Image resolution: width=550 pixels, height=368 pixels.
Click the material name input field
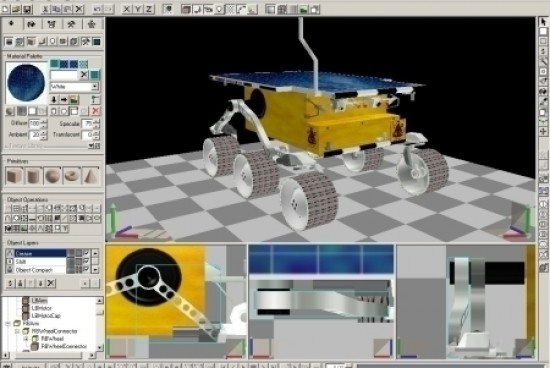pyautogui.click(x=64, y=75)
